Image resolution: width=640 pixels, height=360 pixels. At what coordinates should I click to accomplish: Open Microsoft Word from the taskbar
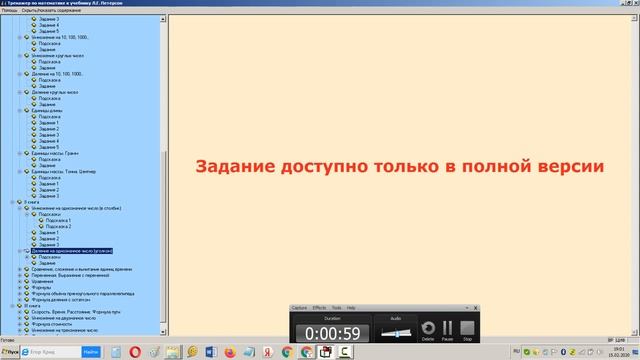point(211,352)
